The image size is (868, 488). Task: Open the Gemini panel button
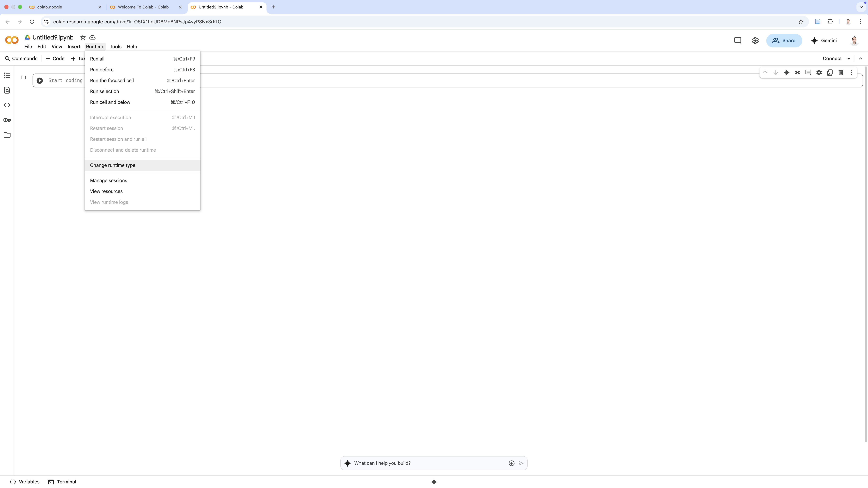coord(824,40)
